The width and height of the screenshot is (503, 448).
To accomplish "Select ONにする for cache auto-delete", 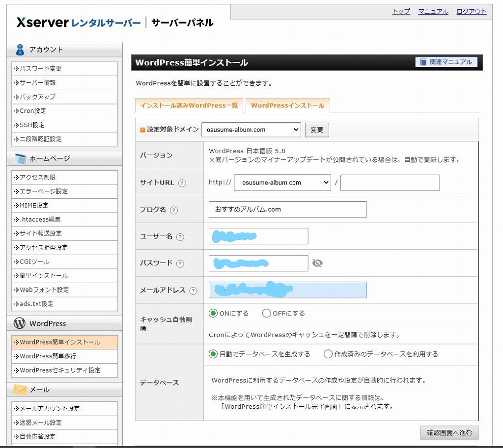I will 213,313.
